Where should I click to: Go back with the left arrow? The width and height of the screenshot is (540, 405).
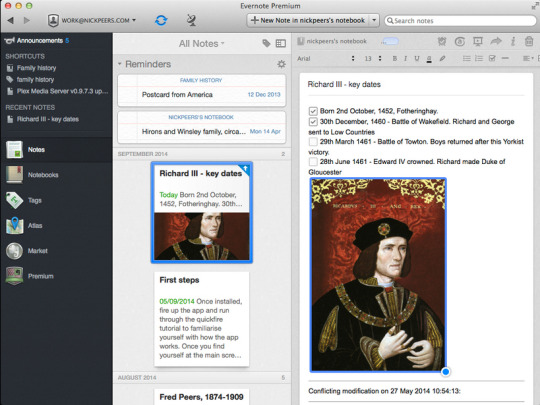[10, 20]
